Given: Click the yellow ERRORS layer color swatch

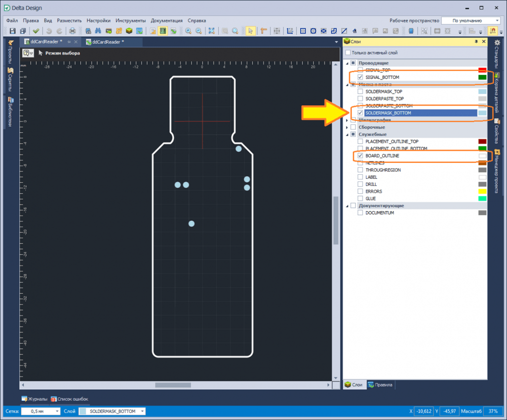Looking at the screenshot, I should [x=482, y=191].
